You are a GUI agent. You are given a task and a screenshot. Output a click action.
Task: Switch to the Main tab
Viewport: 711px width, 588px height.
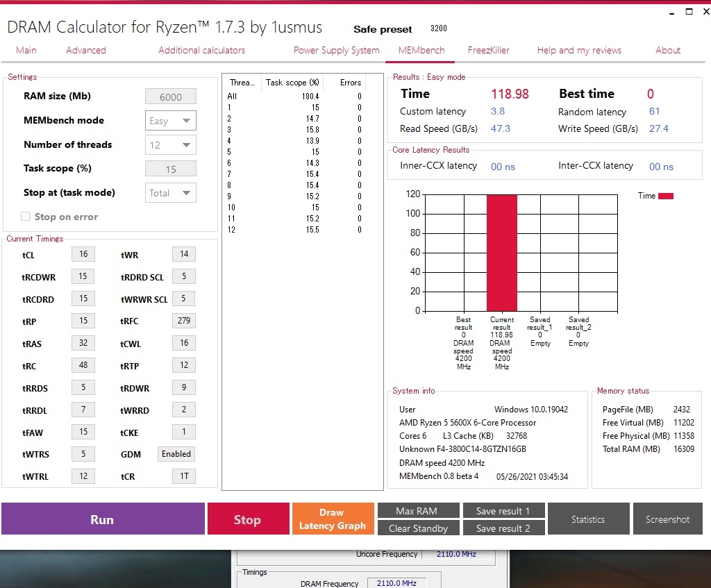click(26, 50)
